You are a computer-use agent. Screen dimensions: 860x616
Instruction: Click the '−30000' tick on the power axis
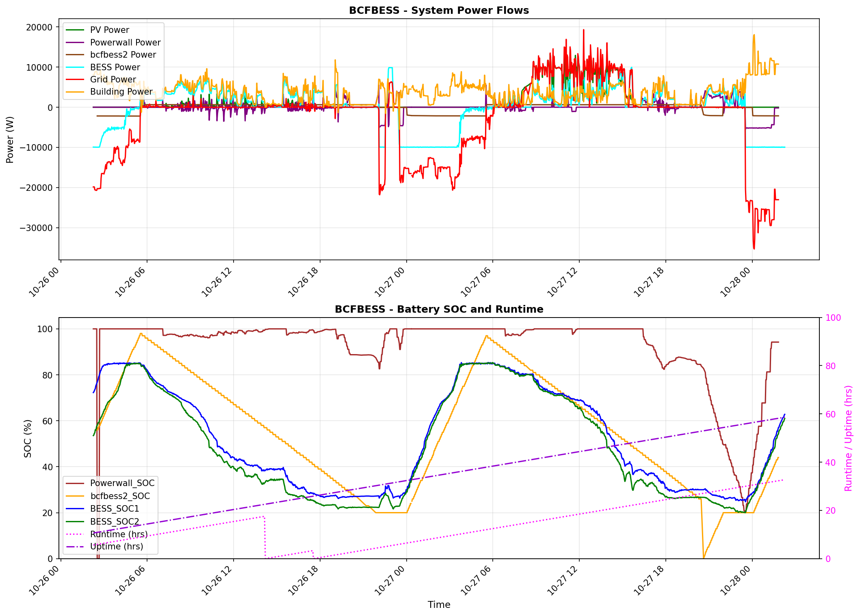pos(36,228)
